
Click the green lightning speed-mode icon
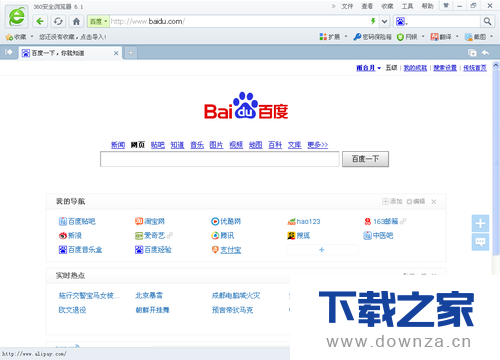pos(373,21)
